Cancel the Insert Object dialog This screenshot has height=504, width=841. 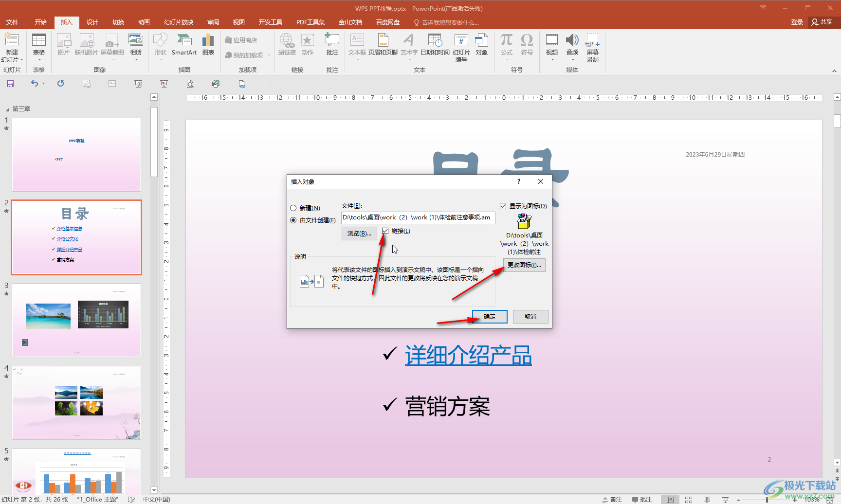[x=530, y=317]
